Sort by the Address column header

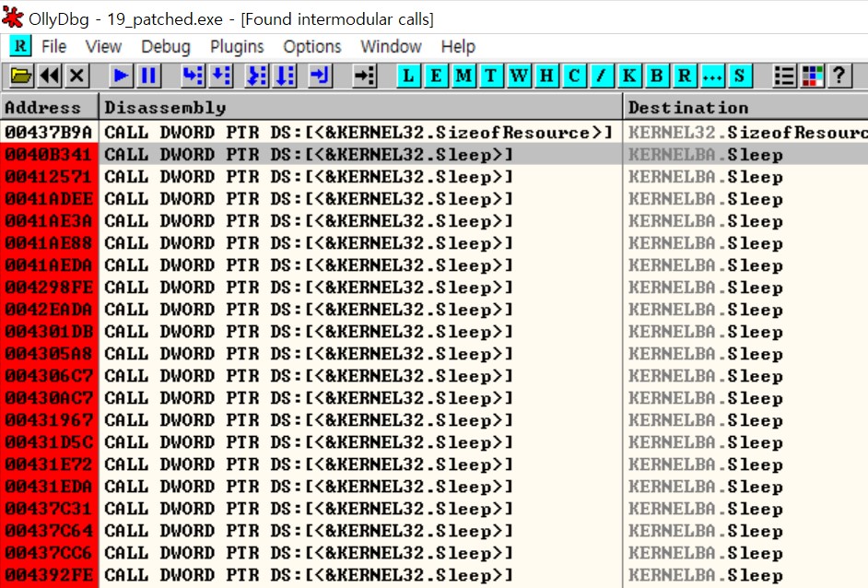click(x=49, y=107)
